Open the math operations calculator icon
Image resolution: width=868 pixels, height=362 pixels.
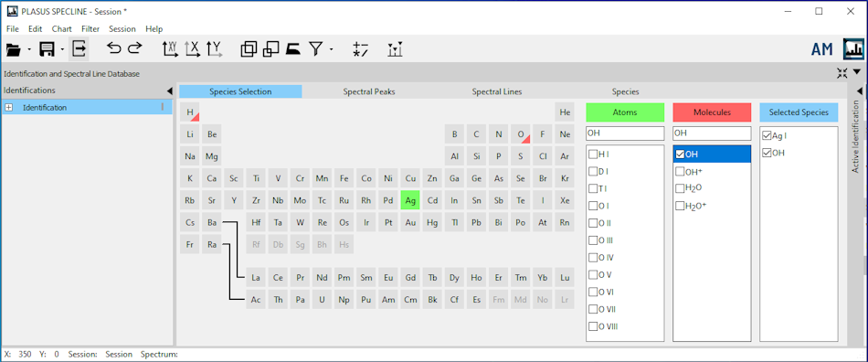360,49
